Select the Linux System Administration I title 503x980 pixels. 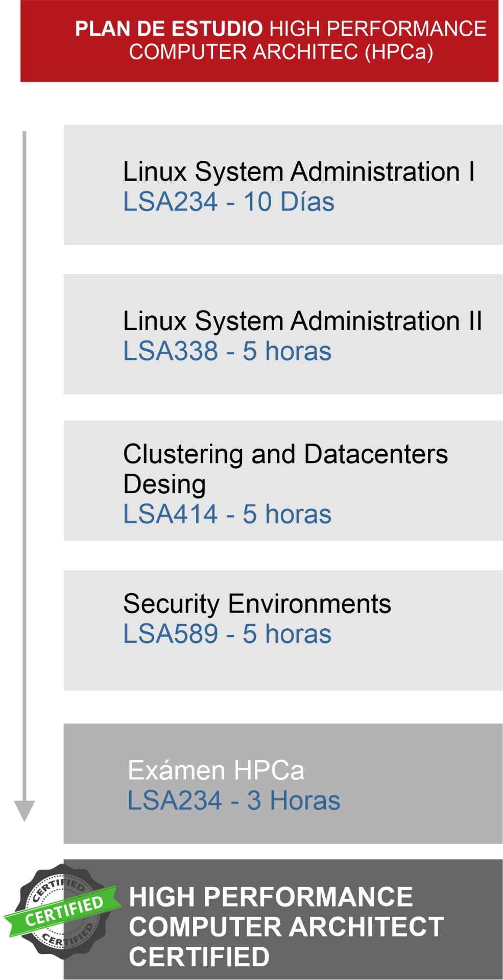[x=299, y=171]
